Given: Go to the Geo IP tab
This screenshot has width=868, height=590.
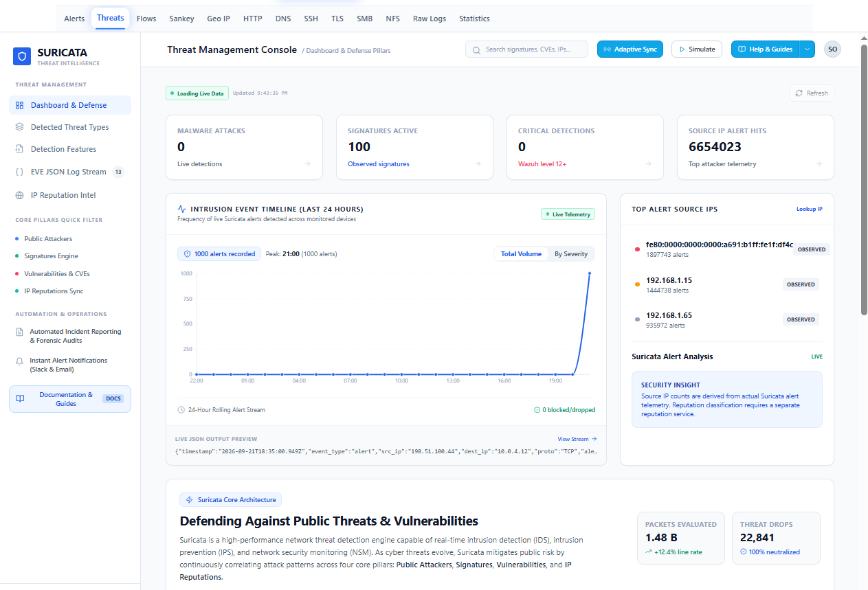Looking at the screenshot, I should point(219,19).
